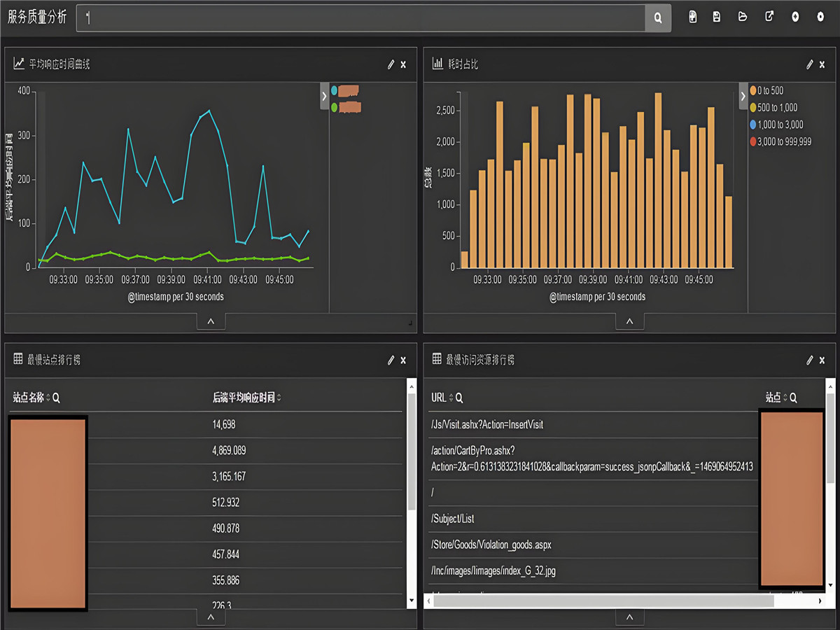Select the "3,165.167" response time cell
Screen dimensions: 840x630
pyautogui.click(x=229, y=476)
